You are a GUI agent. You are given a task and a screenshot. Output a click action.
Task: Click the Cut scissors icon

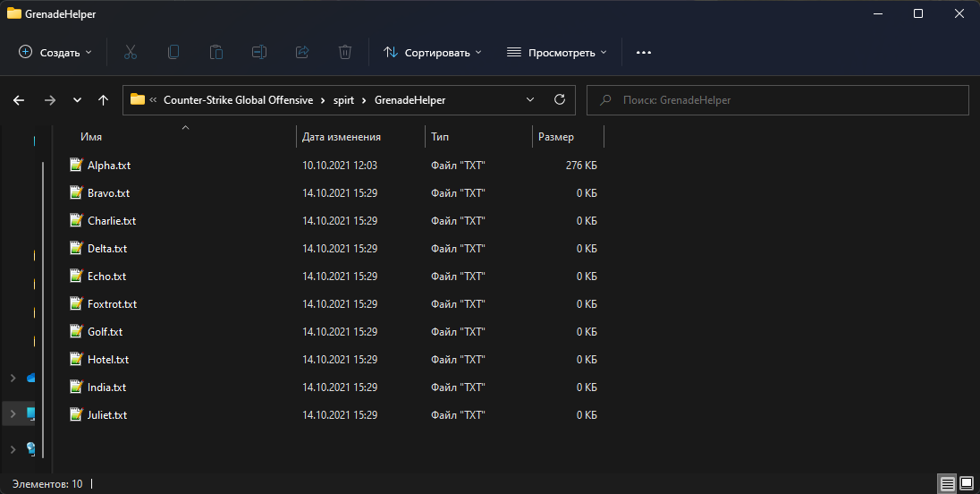[x=130, y=53]
